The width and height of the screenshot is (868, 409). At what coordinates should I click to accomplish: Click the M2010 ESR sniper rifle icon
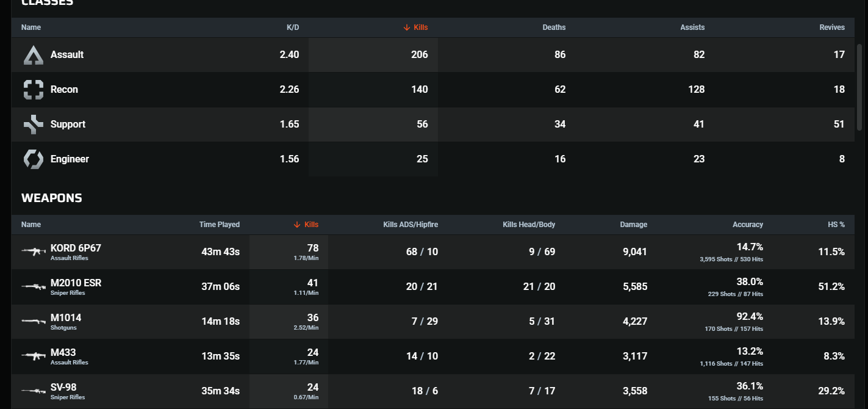click(x=34, y=286)
